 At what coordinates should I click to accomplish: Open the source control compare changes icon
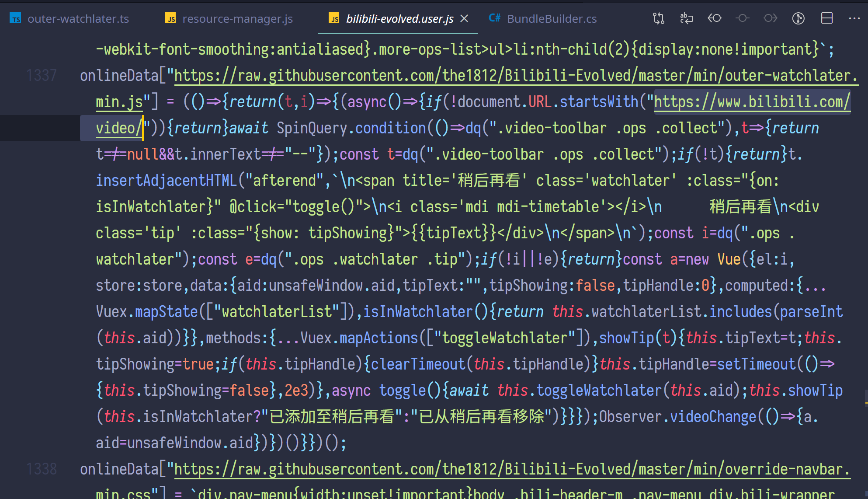(659, 18)
